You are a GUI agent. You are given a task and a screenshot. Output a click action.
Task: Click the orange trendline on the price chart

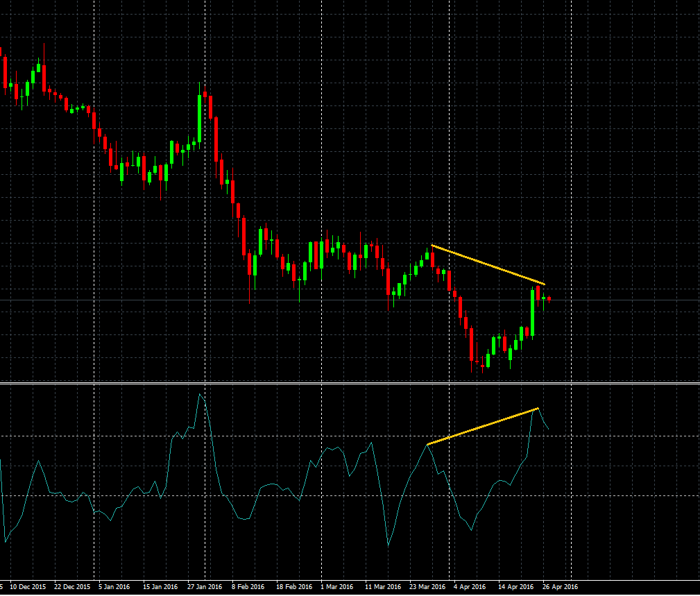point(488,265)
